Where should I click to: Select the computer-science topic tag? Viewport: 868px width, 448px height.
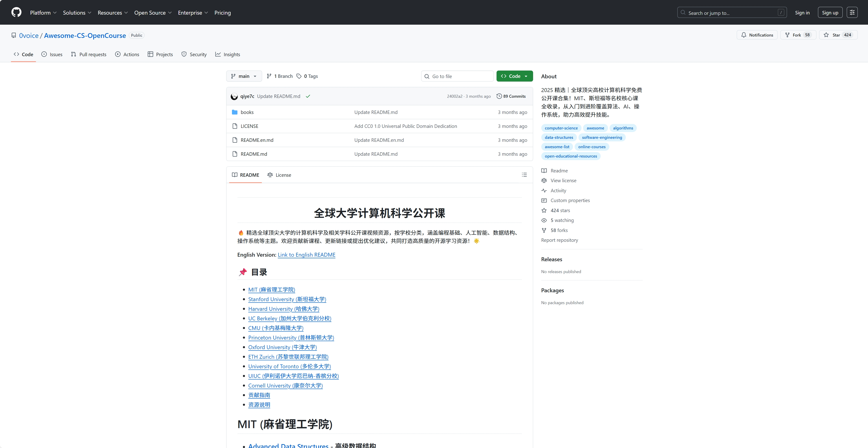point(561,128)
